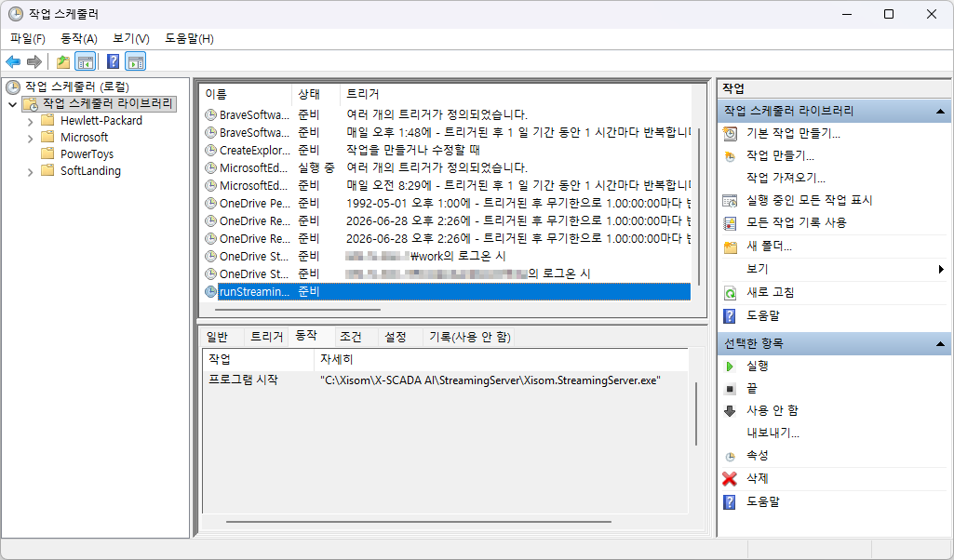This screenshot has height=560, width=954.
Task: Click the Up one level folder icon
Action: 62,61
